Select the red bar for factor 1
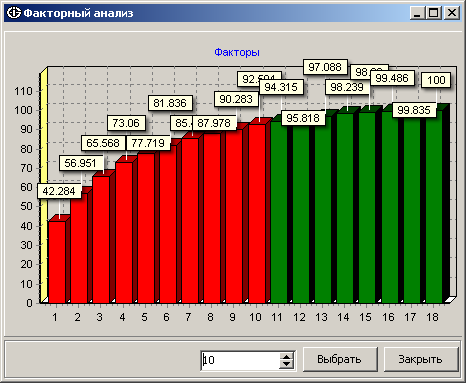Viewport: 466px width, 383px height. (x=57, y=262)
